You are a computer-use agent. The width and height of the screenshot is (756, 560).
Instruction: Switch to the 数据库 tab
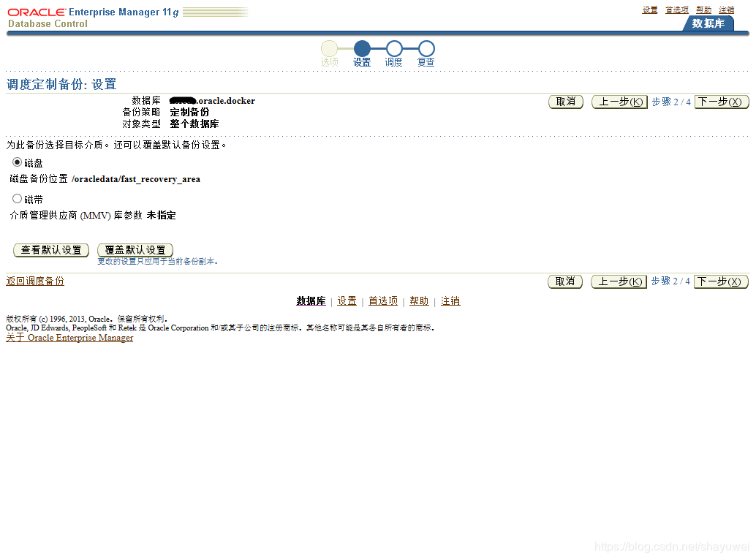click(712, 23)
